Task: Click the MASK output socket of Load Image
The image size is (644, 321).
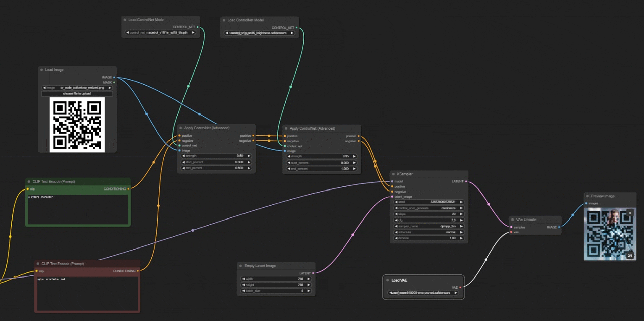Action: (114, 82)
